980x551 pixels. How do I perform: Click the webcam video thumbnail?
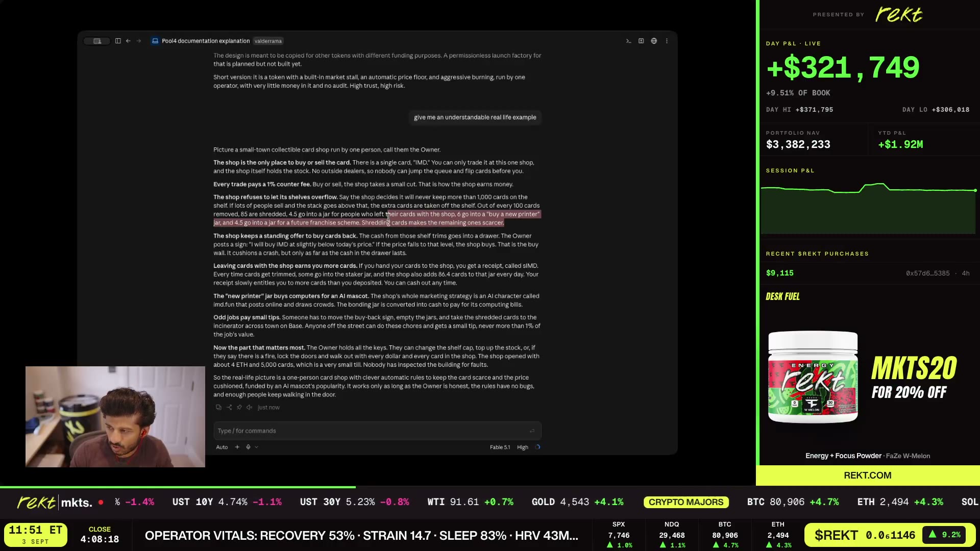coord(115,417)
